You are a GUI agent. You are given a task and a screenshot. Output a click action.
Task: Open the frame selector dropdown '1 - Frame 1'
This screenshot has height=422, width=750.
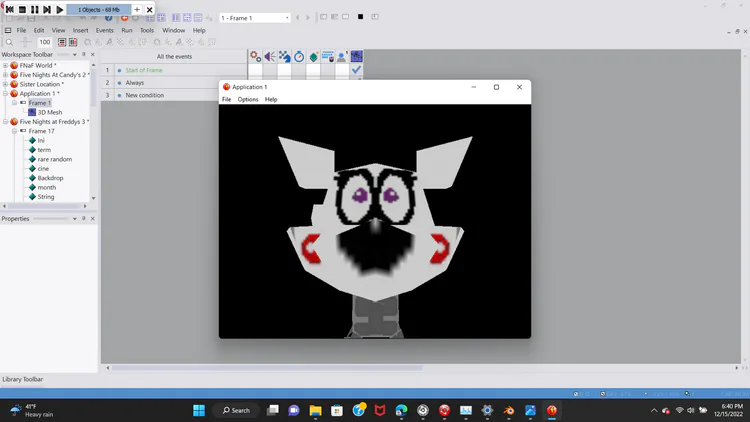[x=254, y=18]
